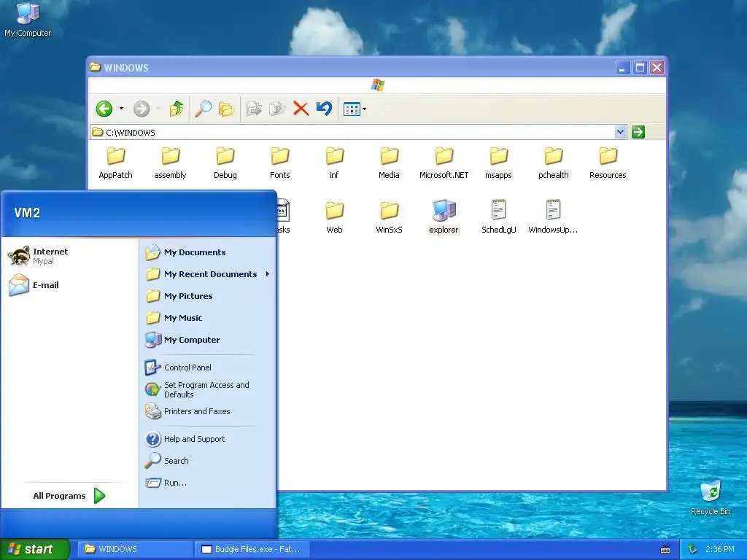
Task: Expand the Back button history dropdown arrow
Action: pos(122,109)
